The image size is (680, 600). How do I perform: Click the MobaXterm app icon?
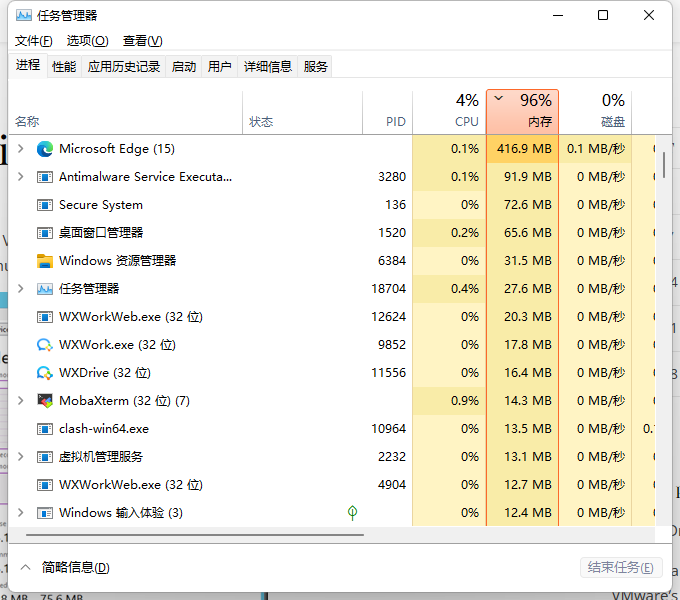(45, 401)
